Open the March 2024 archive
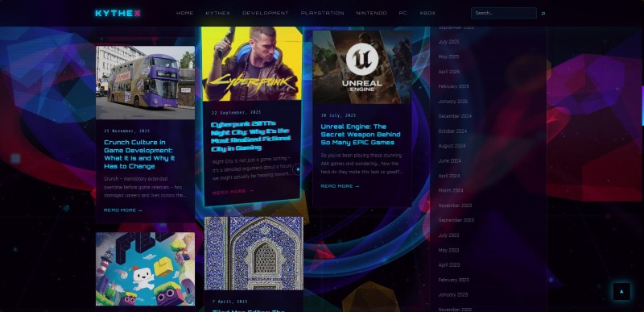Image resolution: width=644 pixels, height=312 pixels. coord(451,190)
